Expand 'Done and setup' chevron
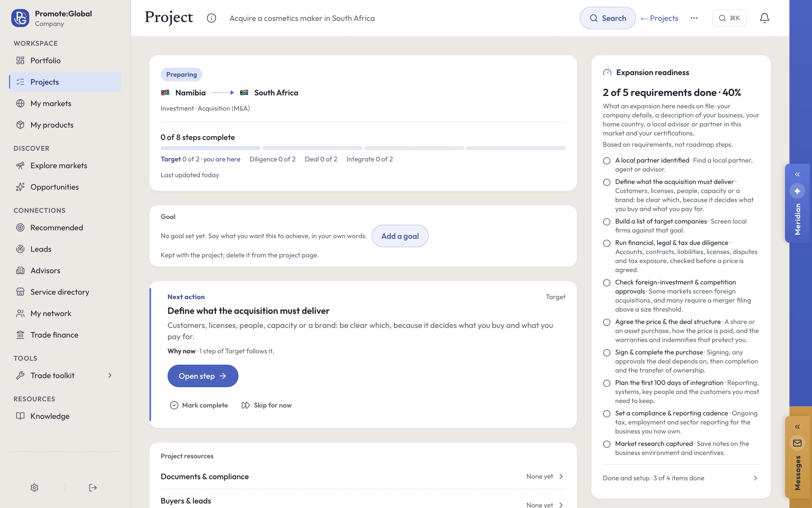The height and width of the screenshot is (508, 812). pos(755,478)
